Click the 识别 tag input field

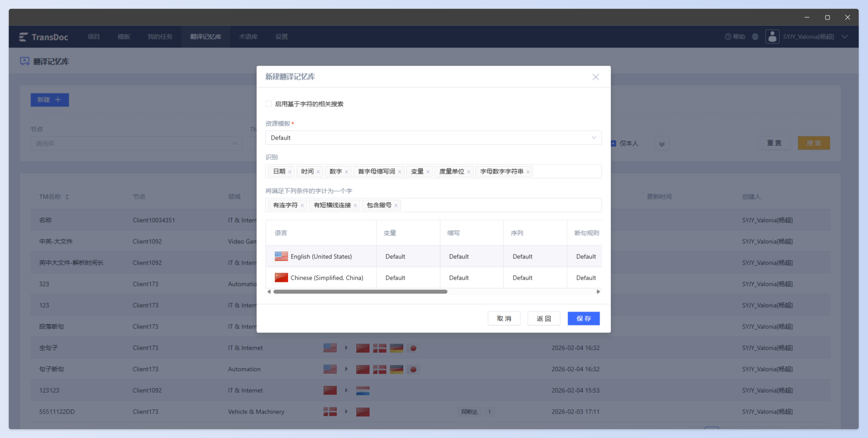pos(433,172)
